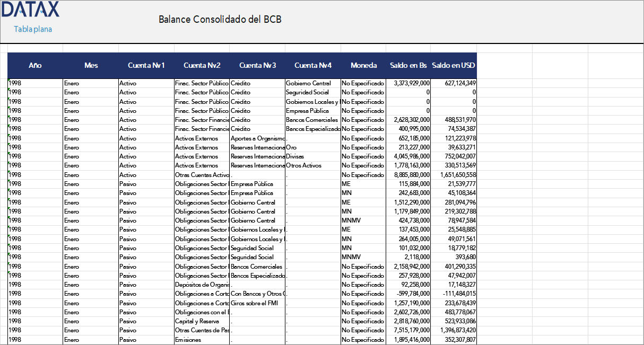The width and height of the screenshot is (644, 345).
Task: Select the Año column header
Action: click(x=35, y=65)
